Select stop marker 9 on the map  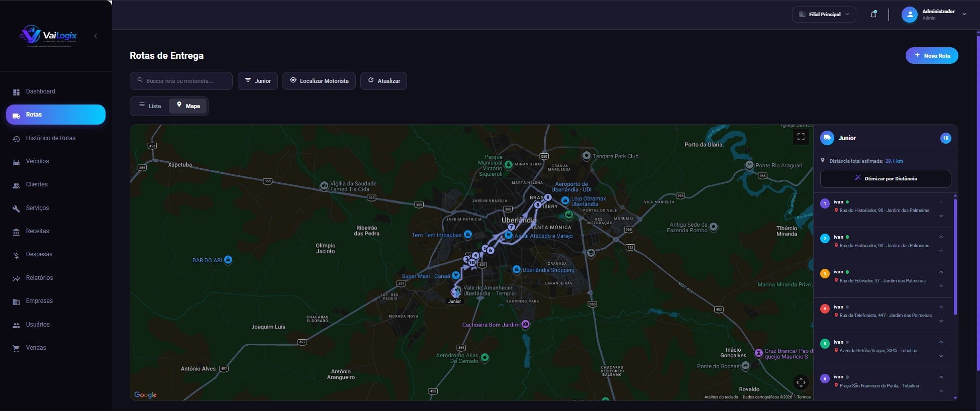548,197
